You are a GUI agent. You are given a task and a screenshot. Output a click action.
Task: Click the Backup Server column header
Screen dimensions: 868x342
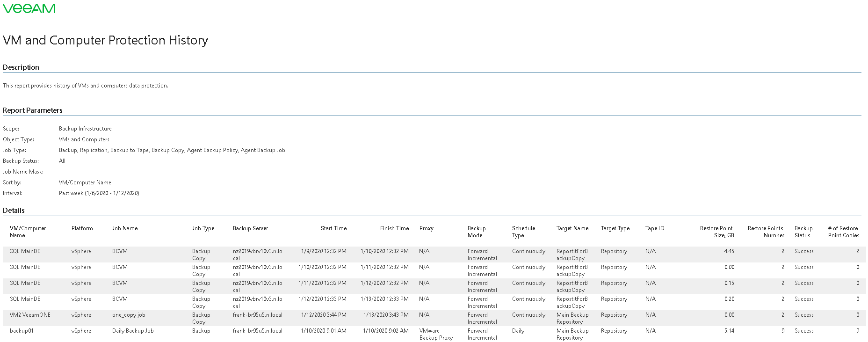click(x=250, y=228)
